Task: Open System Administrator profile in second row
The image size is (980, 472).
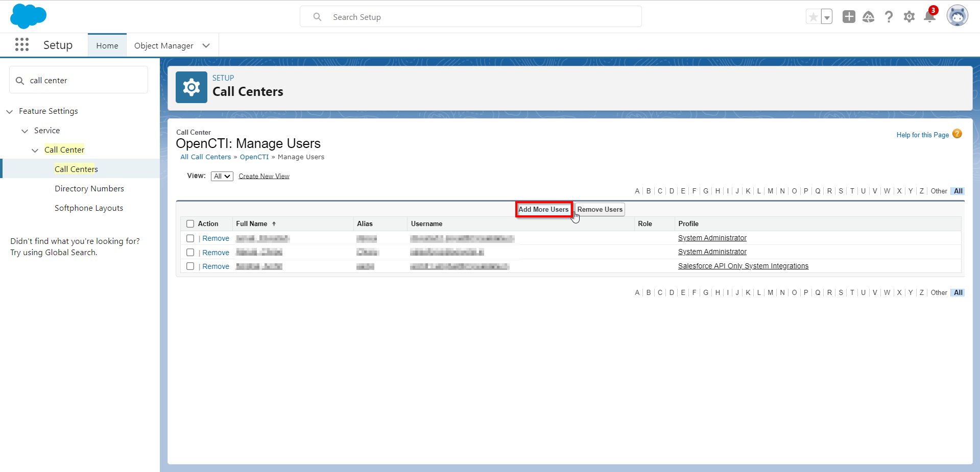Action: point(712,252)
